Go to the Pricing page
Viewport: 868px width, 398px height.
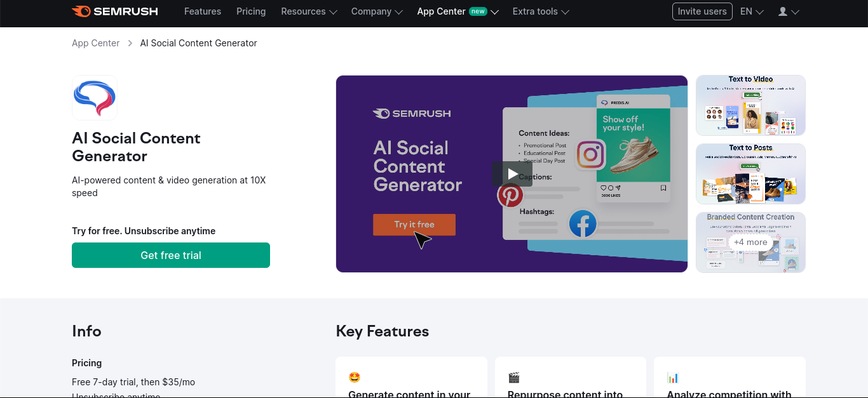click(251, 11)
